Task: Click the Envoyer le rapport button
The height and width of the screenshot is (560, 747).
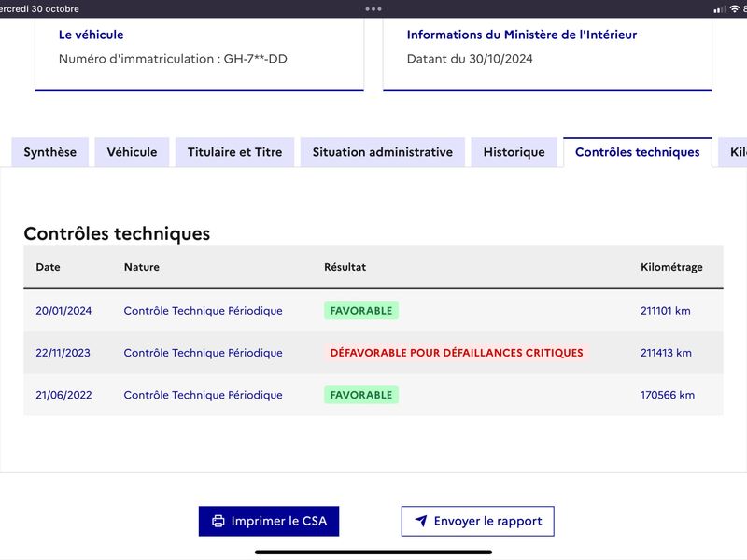Action: click(x=477, y=521)
